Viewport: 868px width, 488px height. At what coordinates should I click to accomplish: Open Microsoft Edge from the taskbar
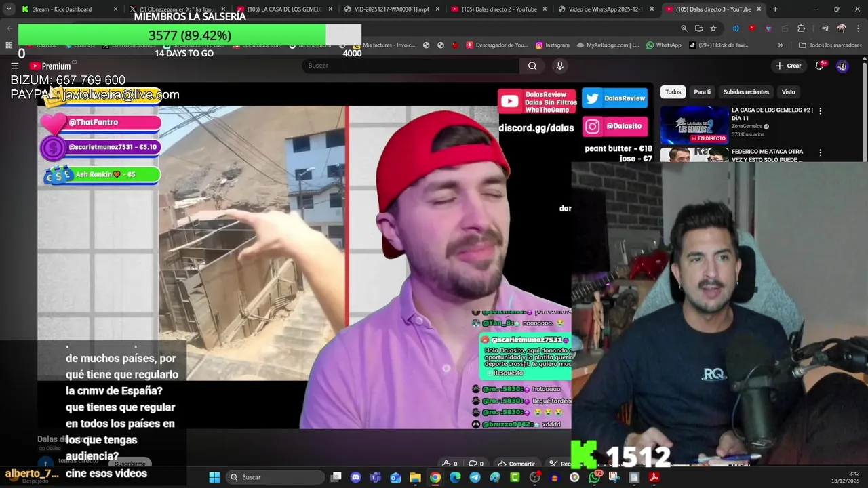455,477
